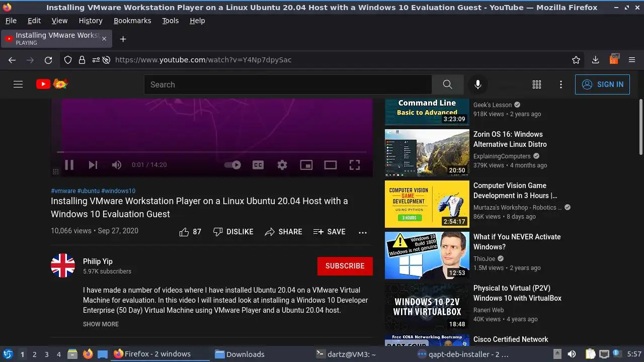Screen dimensions: 644x362
Task: Click the search magnifier button
Action: (447, 84)
